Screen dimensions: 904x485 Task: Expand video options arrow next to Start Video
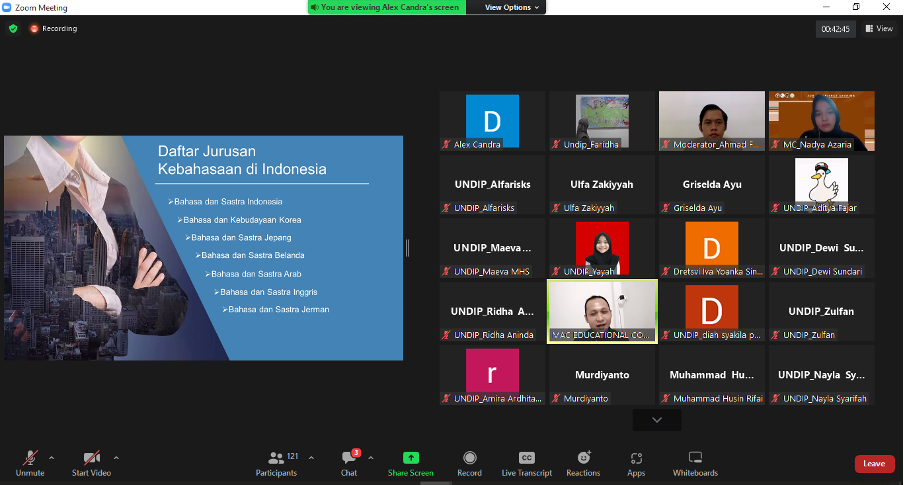[116, 457]
